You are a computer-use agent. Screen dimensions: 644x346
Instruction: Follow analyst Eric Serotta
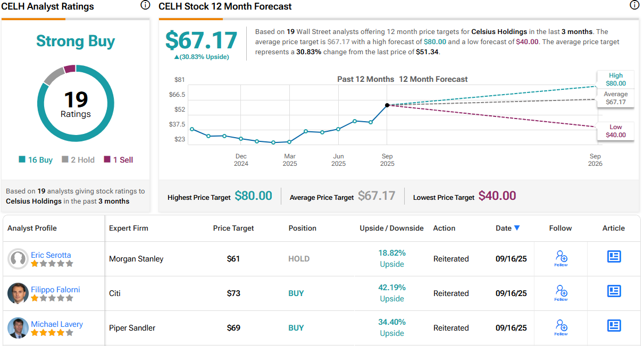[561, 259]
